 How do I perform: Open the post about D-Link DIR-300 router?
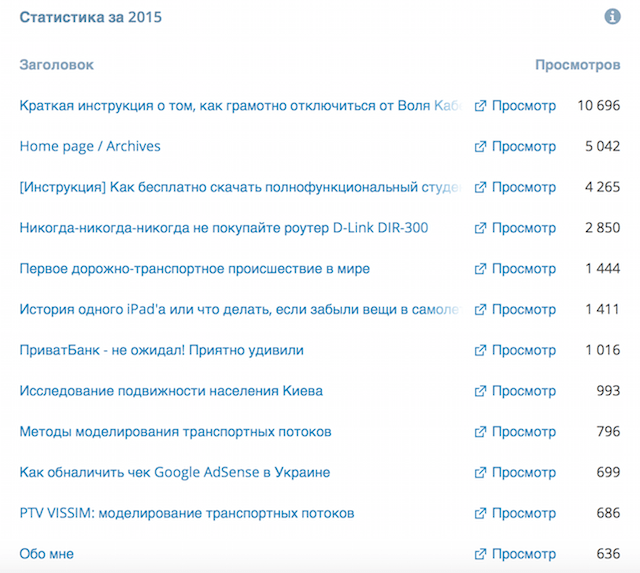pyautogui.click(x=223, y=228)
